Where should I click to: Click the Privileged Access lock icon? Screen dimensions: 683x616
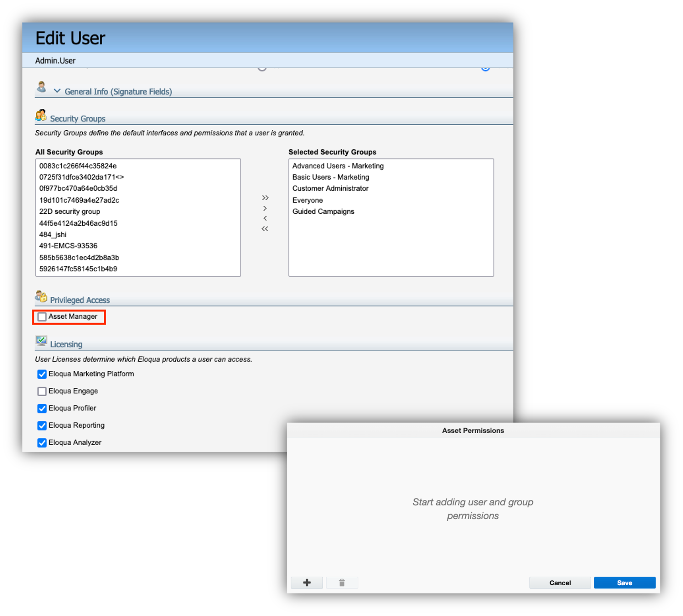point(41,296)
